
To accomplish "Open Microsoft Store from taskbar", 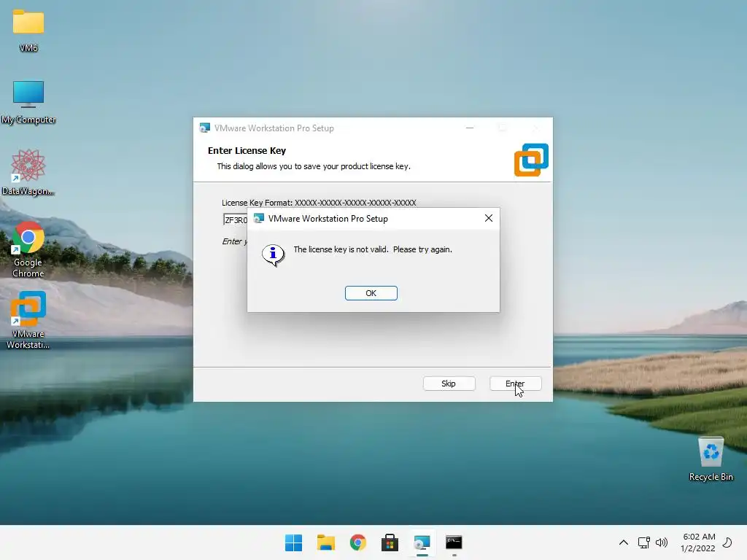I will coord(390,542).
